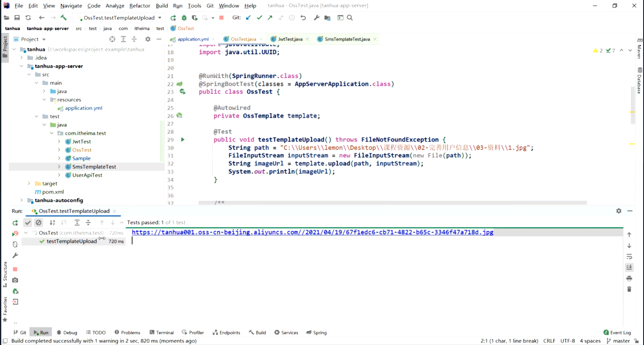
Task: Navigate back with left arrow icon
Action: (x=41, y=18)
